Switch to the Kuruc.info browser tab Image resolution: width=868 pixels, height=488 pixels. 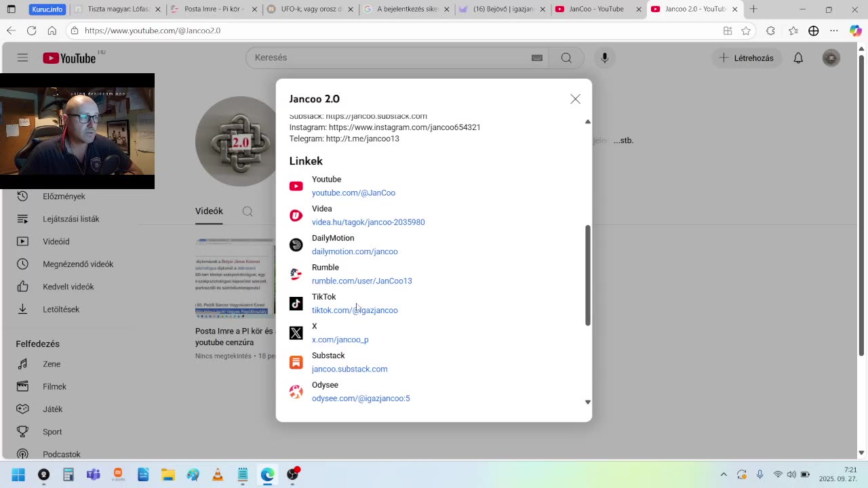[x=47, y=9]
